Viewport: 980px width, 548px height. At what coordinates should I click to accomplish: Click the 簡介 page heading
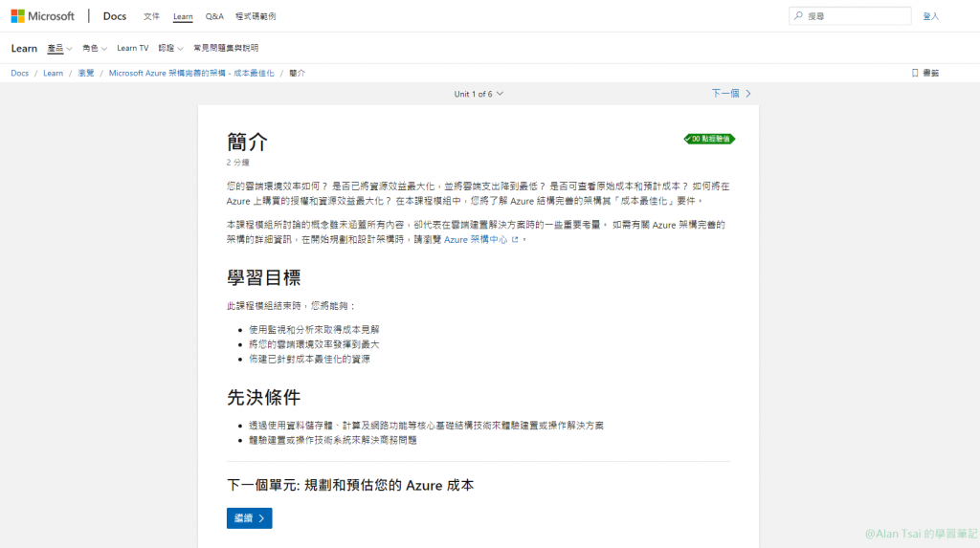pyautogui.click(x=248, y=142)
